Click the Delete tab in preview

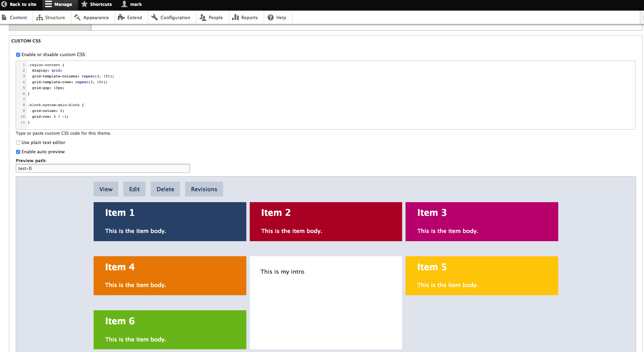165,189
